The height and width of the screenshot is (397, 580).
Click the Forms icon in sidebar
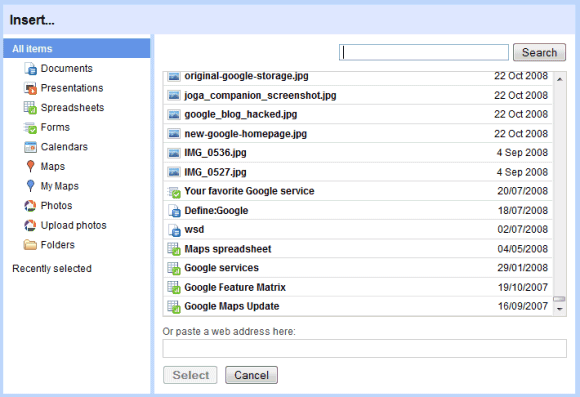[30, 128]
